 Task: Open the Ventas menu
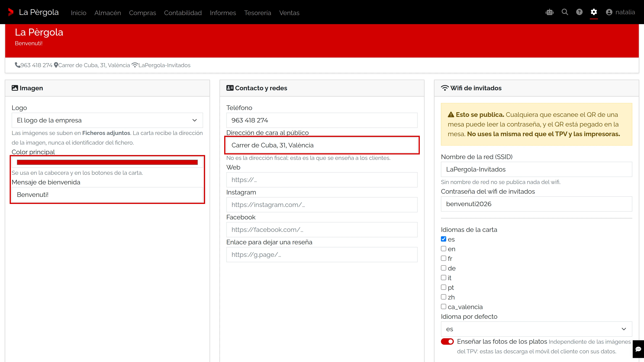click(289, 13)
